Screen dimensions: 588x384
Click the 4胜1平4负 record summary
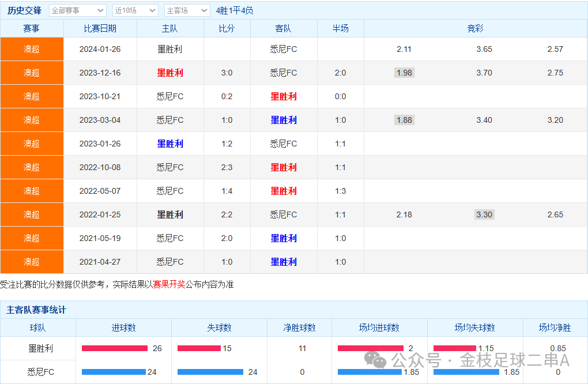[235, 10]
